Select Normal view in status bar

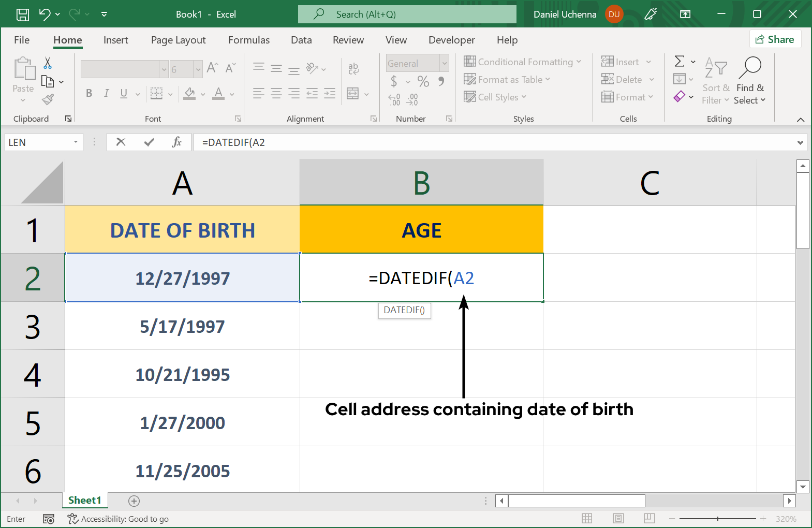coord(587,519)
